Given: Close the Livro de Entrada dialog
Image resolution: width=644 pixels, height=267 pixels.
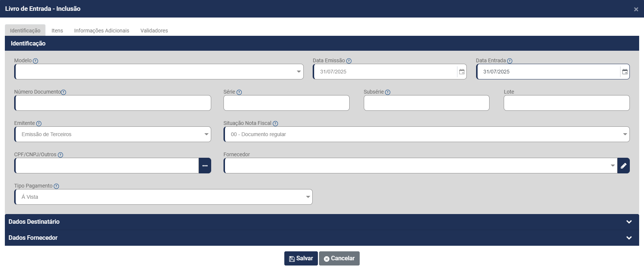Looking at the screenshot, I should tap(636, 9).
